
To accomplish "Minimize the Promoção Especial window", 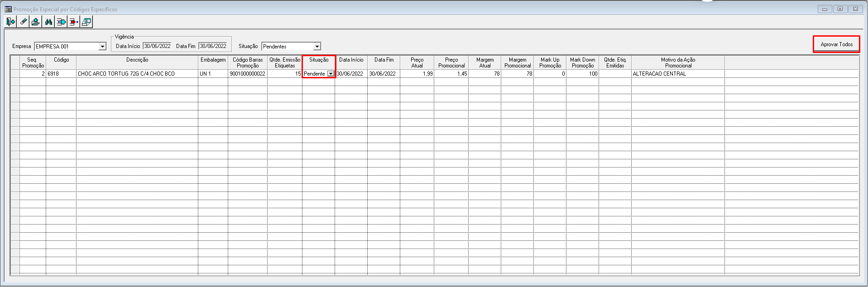I will pyautogui.click(x=825, y=9).
